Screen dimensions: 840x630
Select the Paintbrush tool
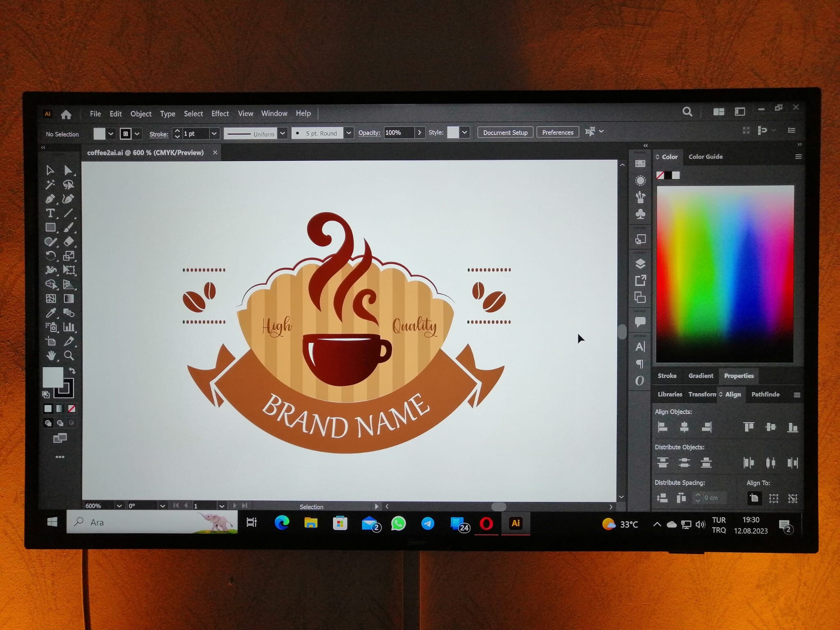click(x=69, y=228)
